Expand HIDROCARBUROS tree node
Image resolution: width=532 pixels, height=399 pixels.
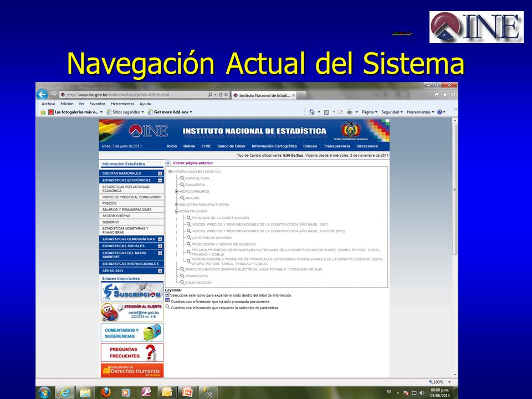pos(177,191)
